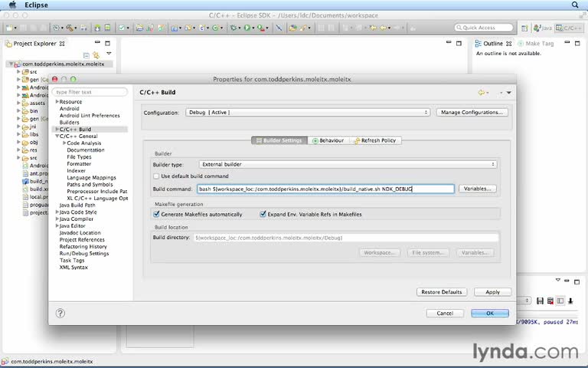Select the Outline view tab
Image resolution: width=588 pixels, height=368 pixels.
pos(493,44)
